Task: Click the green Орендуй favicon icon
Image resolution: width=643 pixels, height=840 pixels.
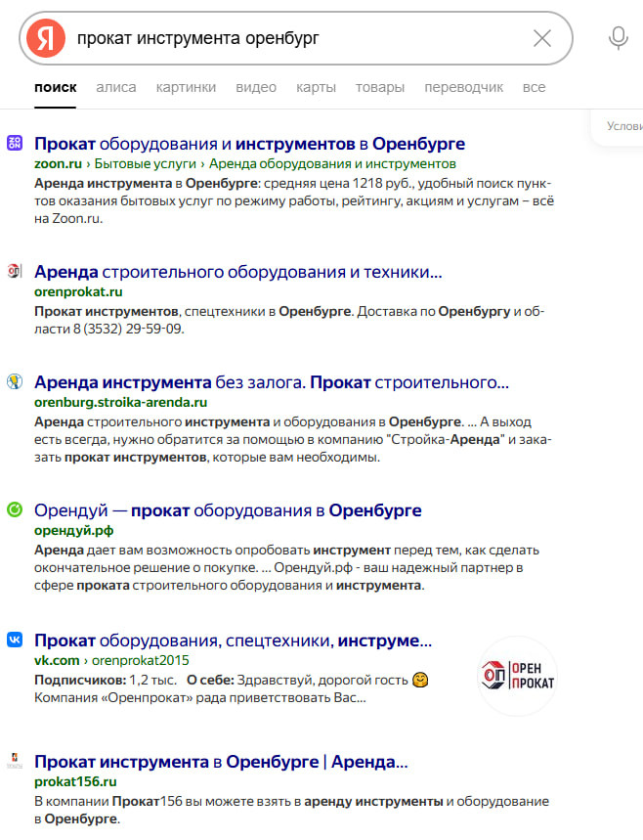Action: [15, 509]
